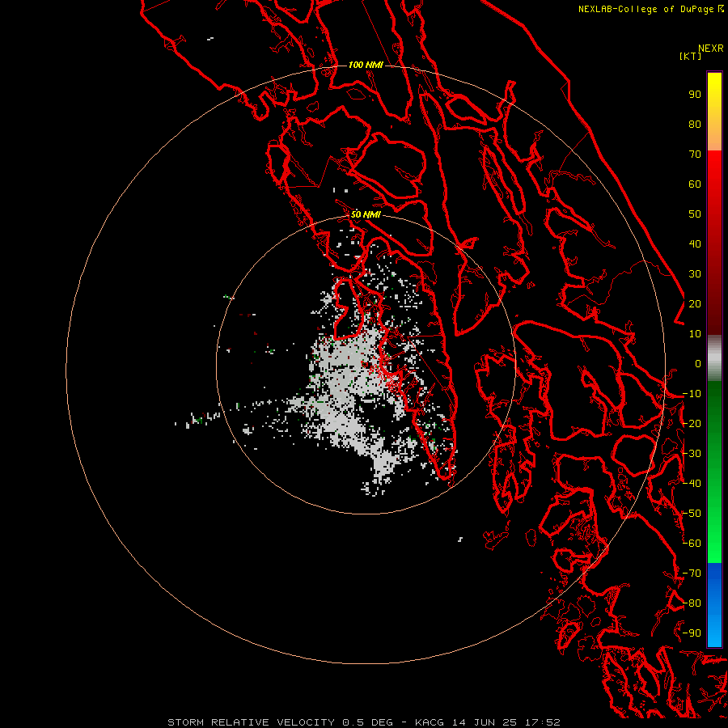728x728 pixels.
Task: Click the 50 NMI range ring label
Action: pyautogui.click(x=366, y=214)
